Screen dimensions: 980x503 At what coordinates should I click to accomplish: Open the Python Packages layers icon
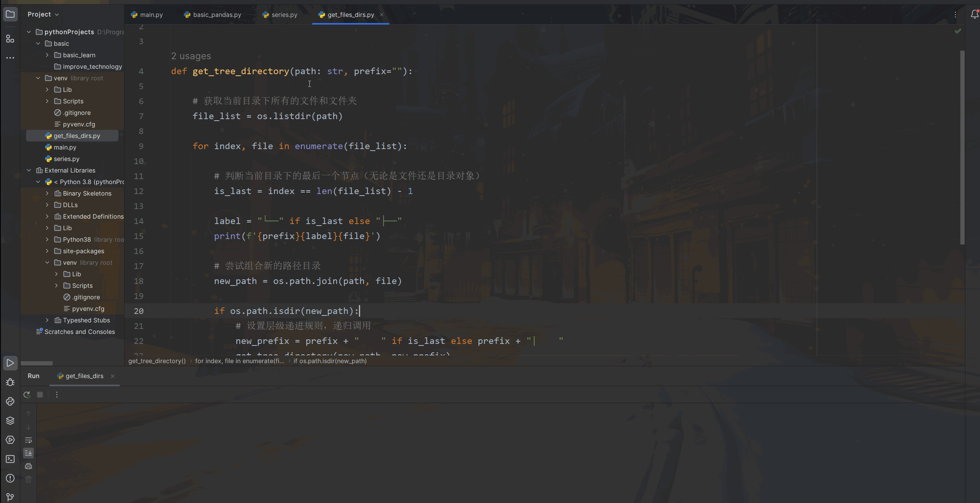pyautogui.click(x=10, y=421)
